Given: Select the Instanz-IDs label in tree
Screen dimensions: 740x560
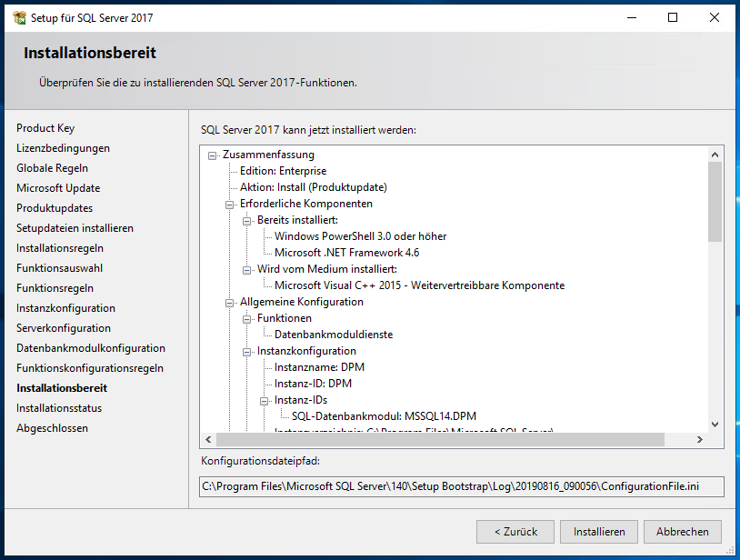Looking at the screenshot, I should coord(301,400).
